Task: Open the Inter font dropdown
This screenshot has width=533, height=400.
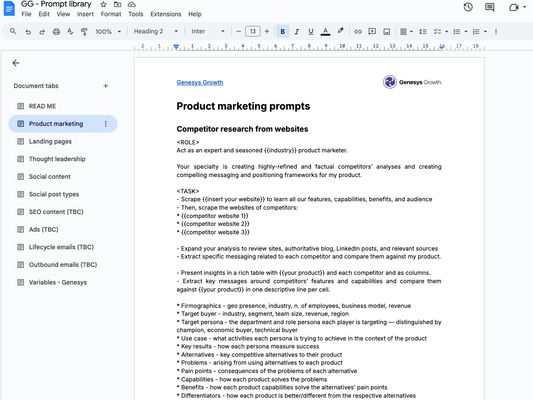Action: click(x=208, y=32)
